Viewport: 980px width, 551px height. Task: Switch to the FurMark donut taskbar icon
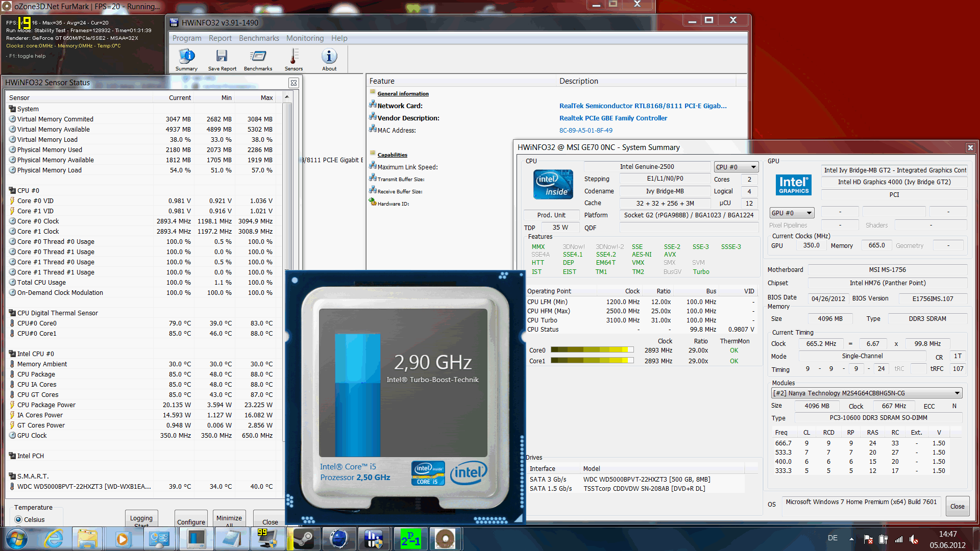[445, 539]
